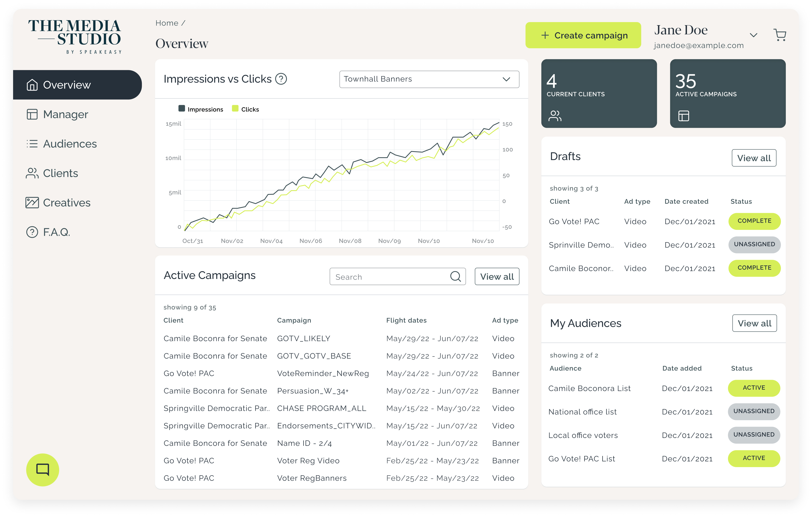Click the Clicks lime color swatch
This screenshot has height=517, width=812.
click(x=235, y=109)
